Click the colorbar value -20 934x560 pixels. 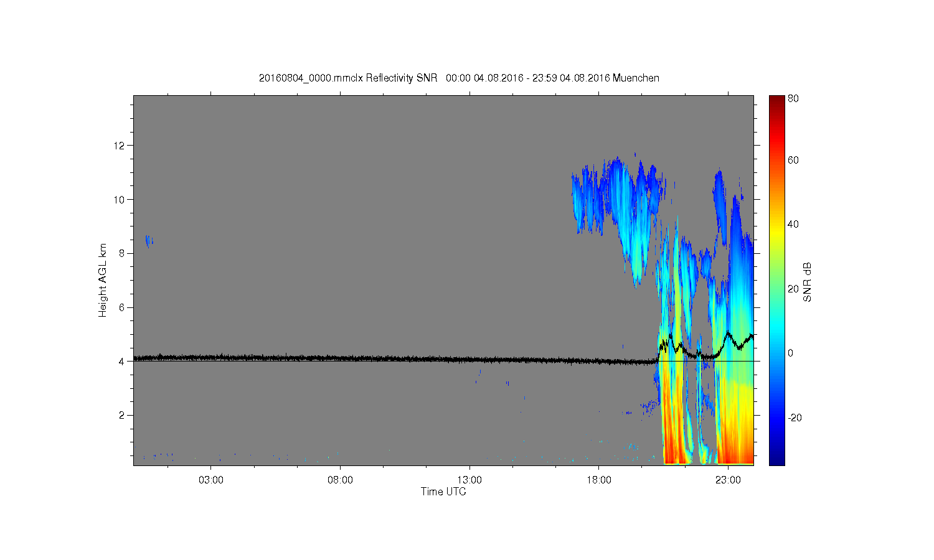(x=795, y=418)
